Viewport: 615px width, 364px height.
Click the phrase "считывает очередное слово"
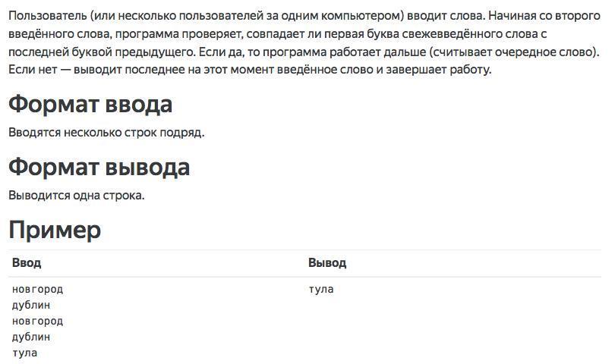[515, 52]
